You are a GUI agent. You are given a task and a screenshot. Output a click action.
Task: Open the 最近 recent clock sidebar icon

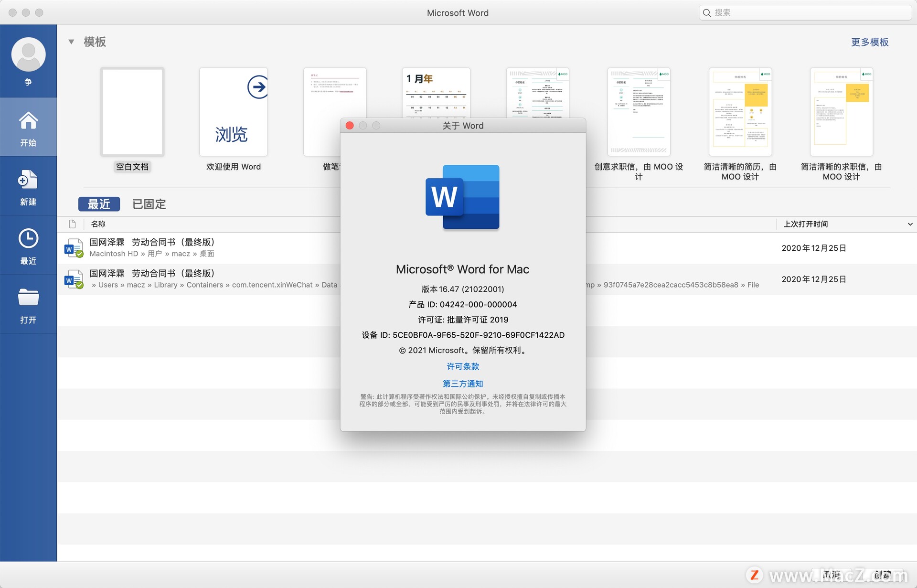28,239
